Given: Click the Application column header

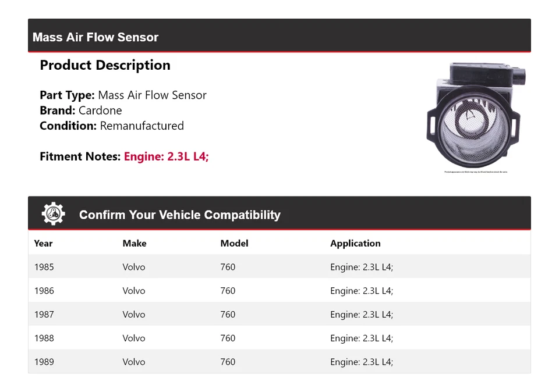Looking at the screenshot, I should pos(355,243).
